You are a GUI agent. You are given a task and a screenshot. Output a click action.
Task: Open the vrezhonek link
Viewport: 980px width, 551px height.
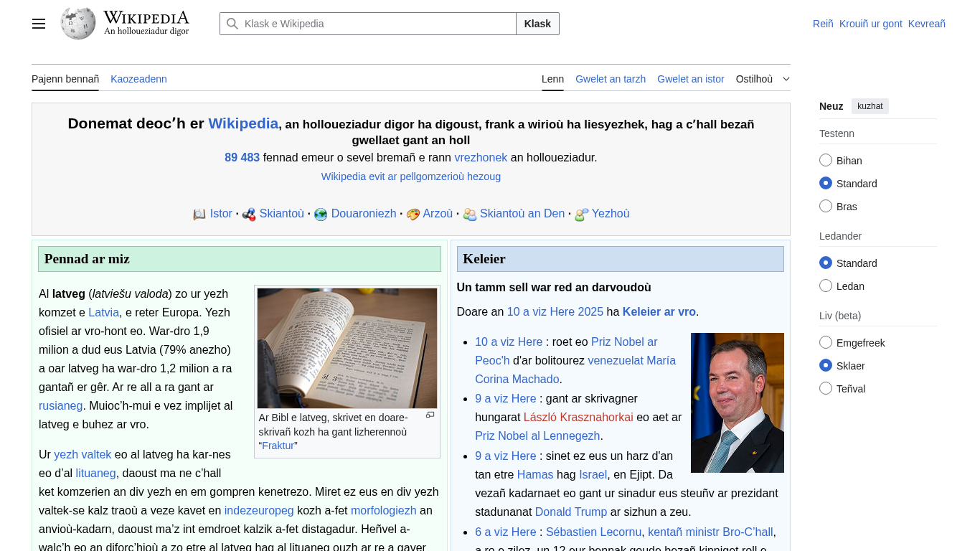tap(481, 157)
